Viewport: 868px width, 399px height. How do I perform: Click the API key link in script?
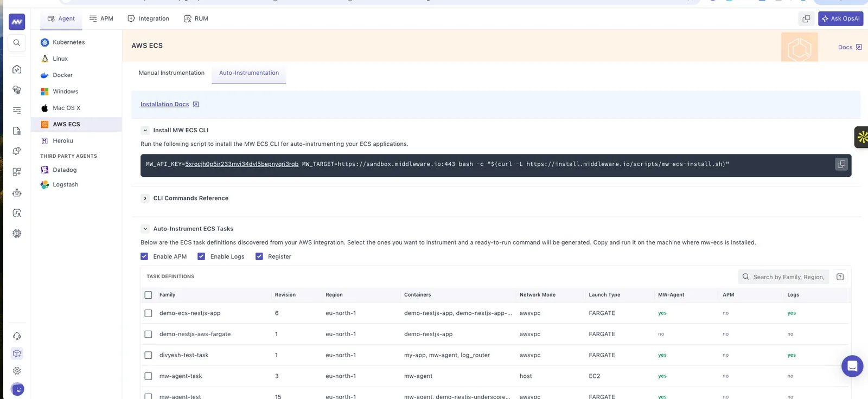click(x=241, y=164)
